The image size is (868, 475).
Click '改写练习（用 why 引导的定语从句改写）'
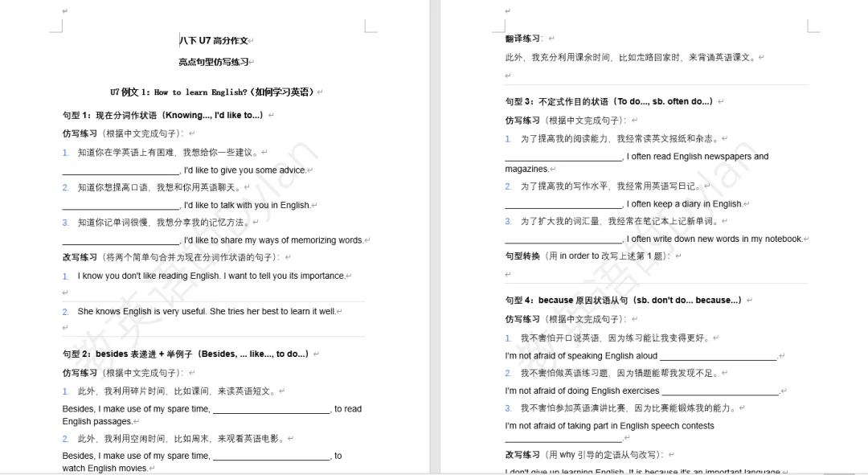(585, 455)
